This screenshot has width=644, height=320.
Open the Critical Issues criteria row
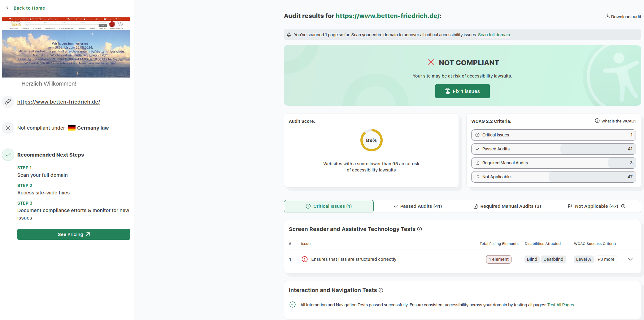[x=553, y=135]
